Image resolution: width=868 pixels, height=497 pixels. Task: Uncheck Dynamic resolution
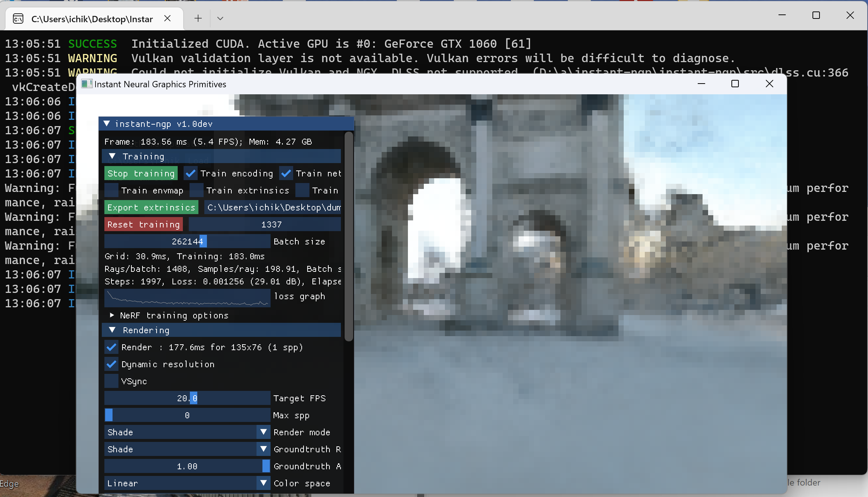(111, 364)
